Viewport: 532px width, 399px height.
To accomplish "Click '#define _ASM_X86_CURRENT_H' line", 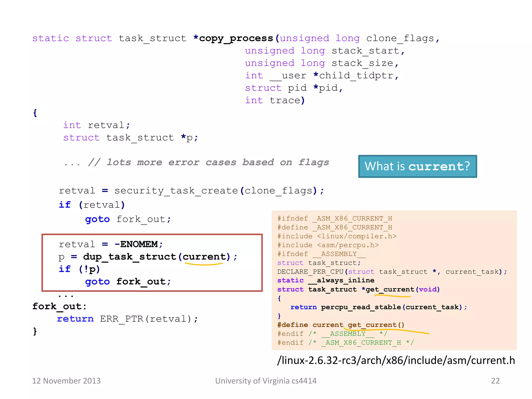I will 335,228.
